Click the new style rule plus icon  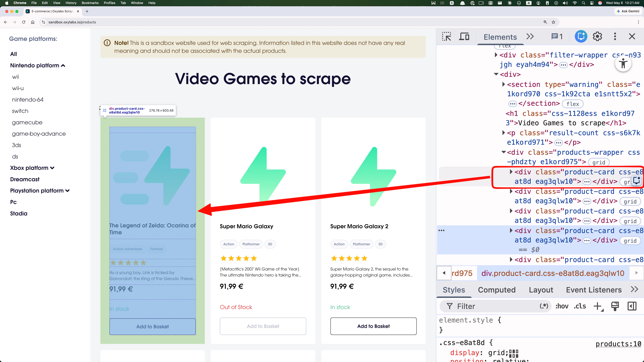click(598, 306)
